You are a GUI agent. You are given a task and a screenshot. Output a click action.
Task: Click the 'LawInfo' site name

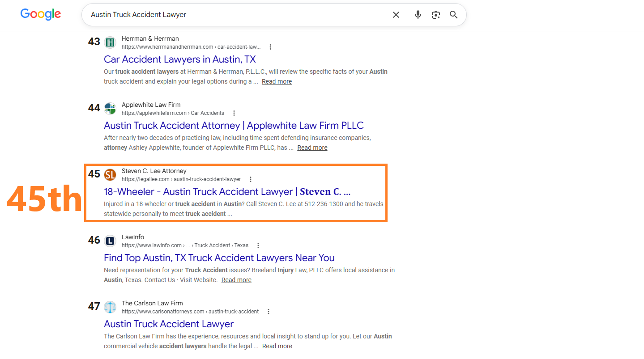(x=133, y=237)
